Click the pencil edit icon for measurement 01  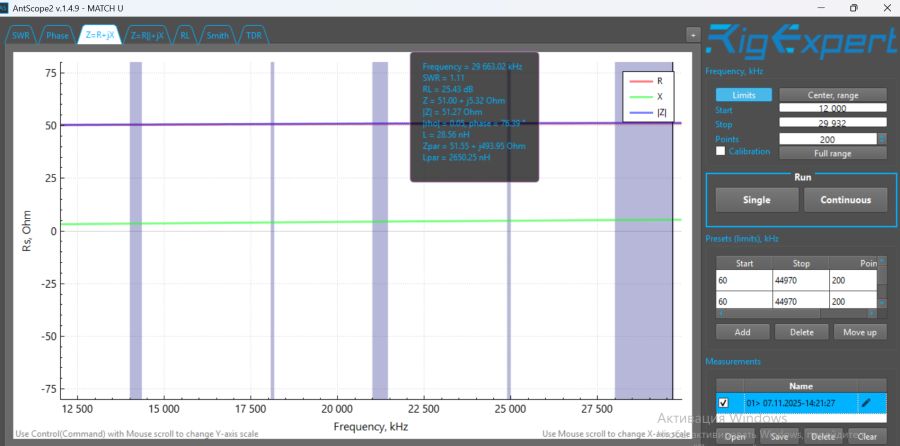coord(866,402)
